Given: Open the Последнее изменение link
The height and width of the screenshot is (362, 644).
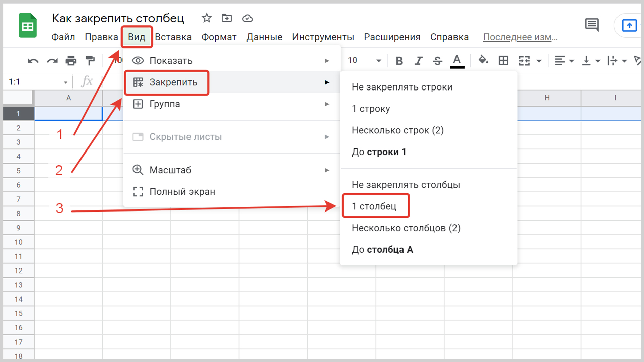Looking at the screenshot, I should point(520,37).
